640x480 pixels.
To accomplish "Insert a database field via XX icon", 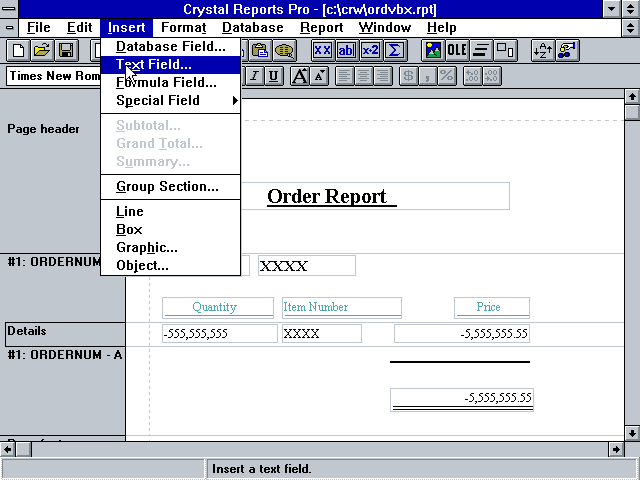I will click(x=322, y=51).
